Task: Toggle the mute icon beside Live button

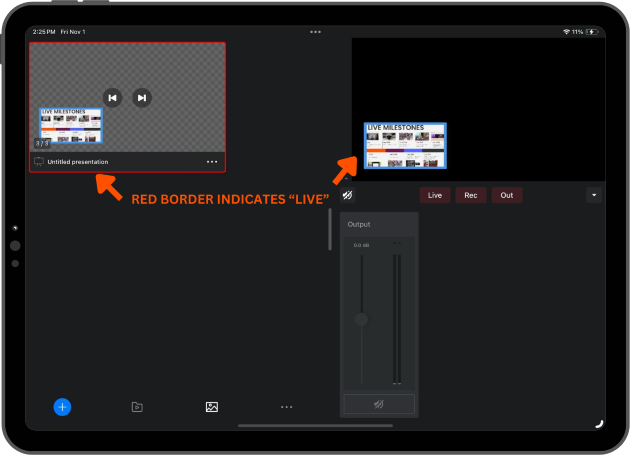Action: coord(348,195)
